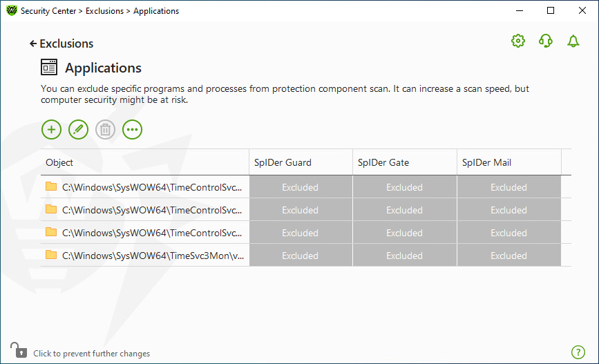
Task: Close the Security Center window
Action: click(582, 10)
